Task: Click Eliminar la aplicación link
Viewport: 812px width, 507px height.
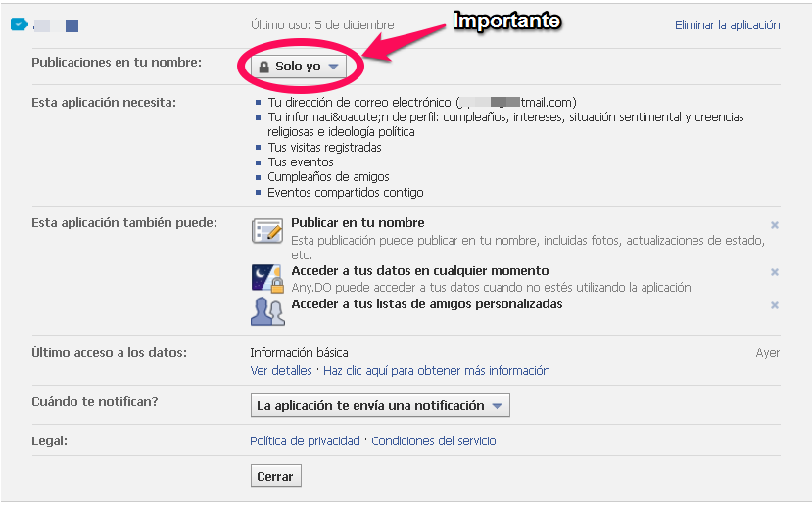Action: (x=727, y=25)
